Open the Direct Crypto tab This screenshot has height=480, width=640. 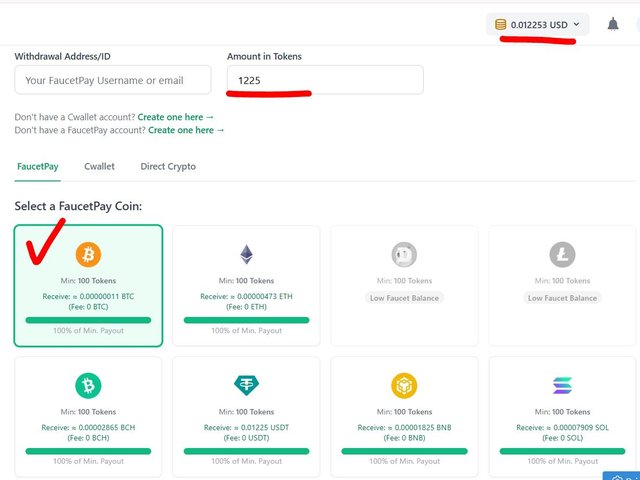click(x=168, y=167)
